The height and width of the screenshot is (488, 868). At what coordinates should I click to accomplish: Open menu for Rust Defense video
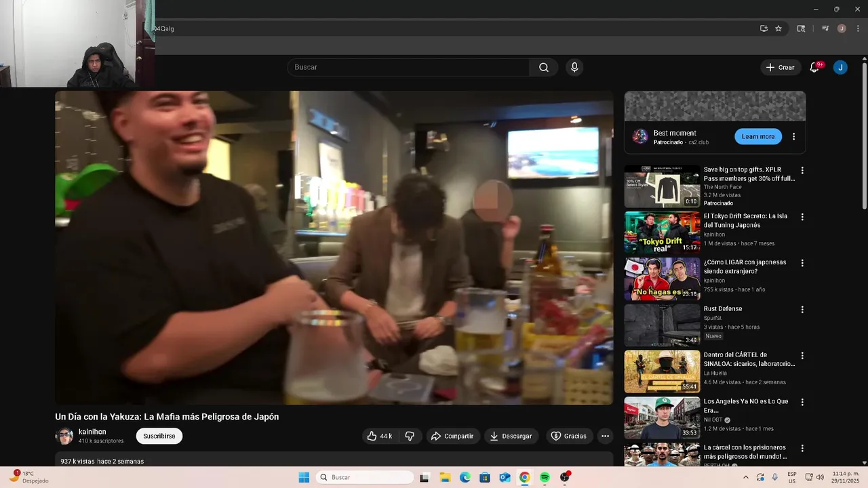coord(802,310)
